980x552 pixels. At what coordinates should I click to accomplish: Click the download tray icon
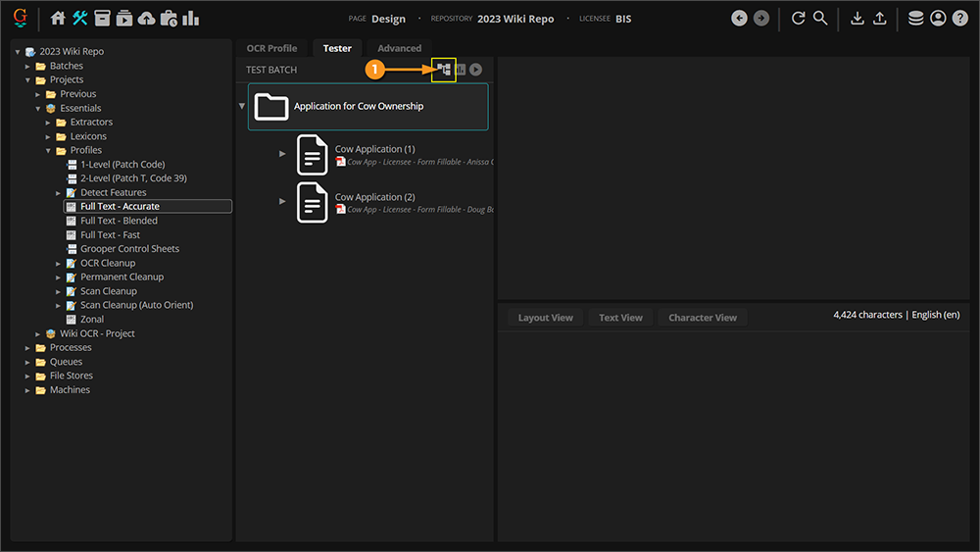[857, 18]
